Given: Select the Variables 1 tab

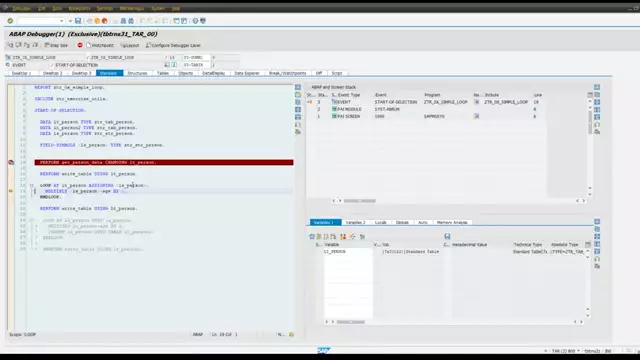Looking at the screenshot, I should click(x=326, y=222).
